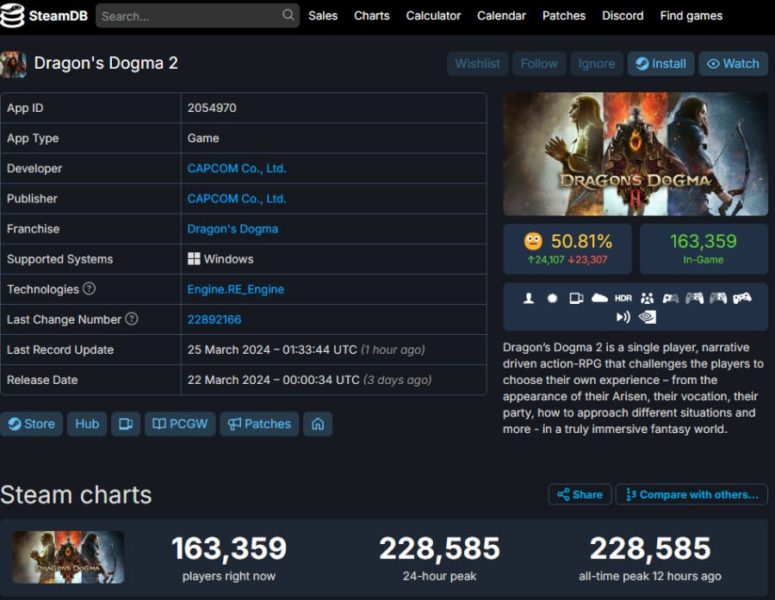The width and height of the screenshot is (775, 600).
Task: Focus the SteamDB search field
Action: tap(188, 16)
